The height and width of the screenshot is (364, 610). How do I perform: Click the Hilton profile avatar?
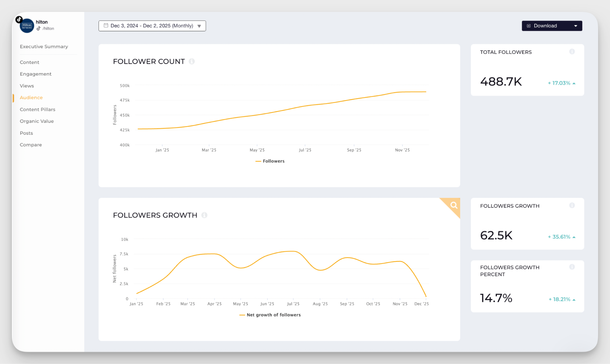pos(26,25)
